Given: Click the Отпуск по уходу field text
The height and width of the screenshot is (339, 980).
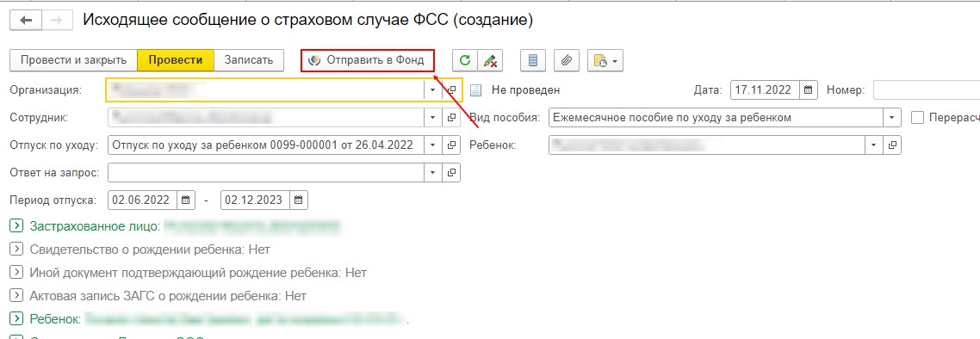Looking at the screenshot, I should [x=266, y=145].
